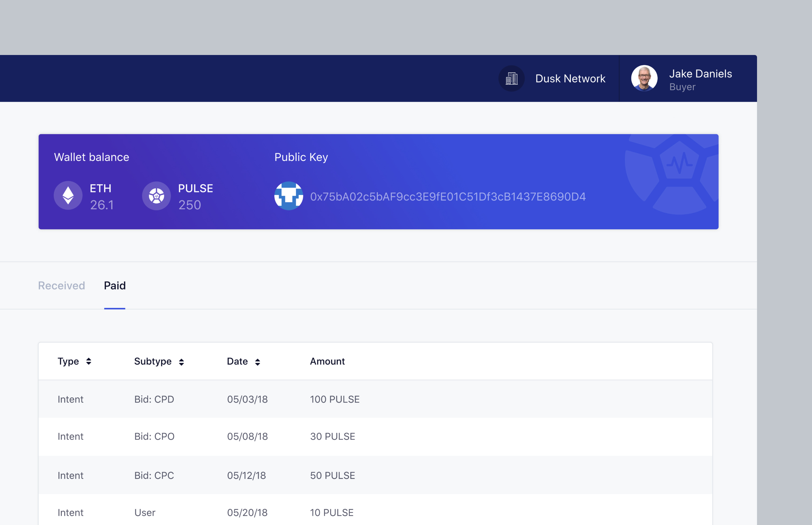812x525 pixels.
Task: Click Jake Daniels' profile avatar
Action: point(644,78)
